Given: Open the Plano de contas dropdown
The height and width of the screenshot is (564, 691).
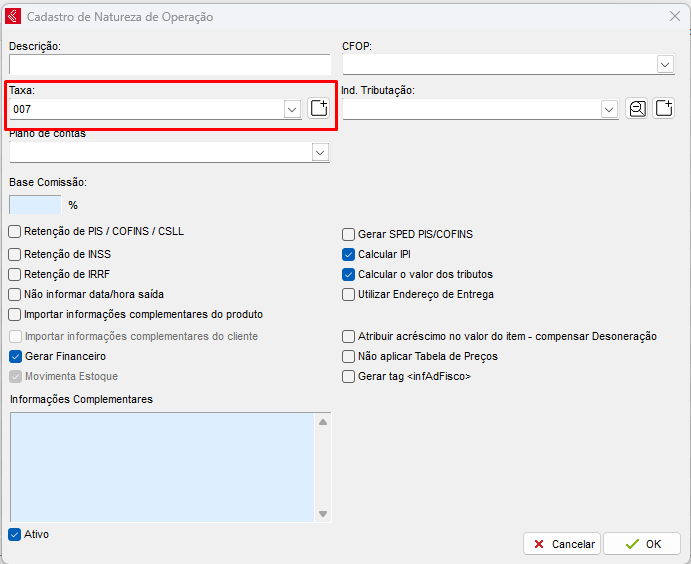Looking at the screenshot, I should pos(320,152).
